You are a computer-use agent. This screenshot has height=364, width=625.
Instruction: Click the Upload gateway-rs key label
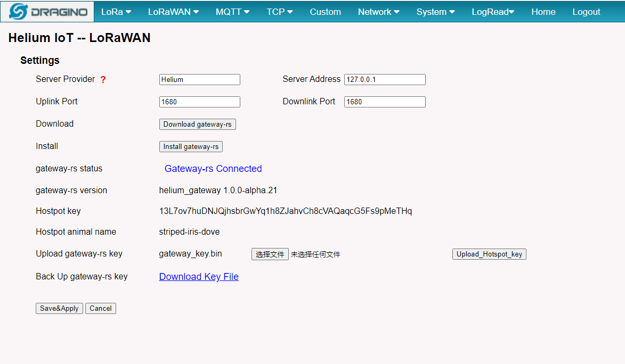[79, 254]
